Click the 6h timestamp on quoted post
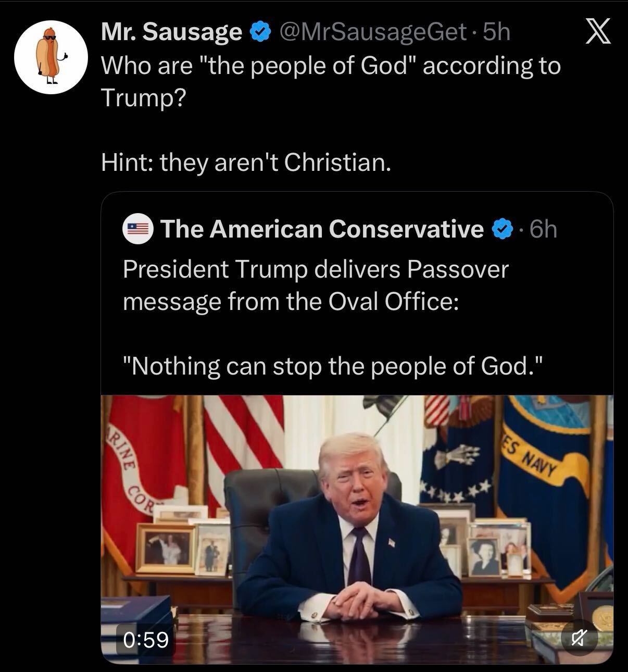 coord(543,229)
